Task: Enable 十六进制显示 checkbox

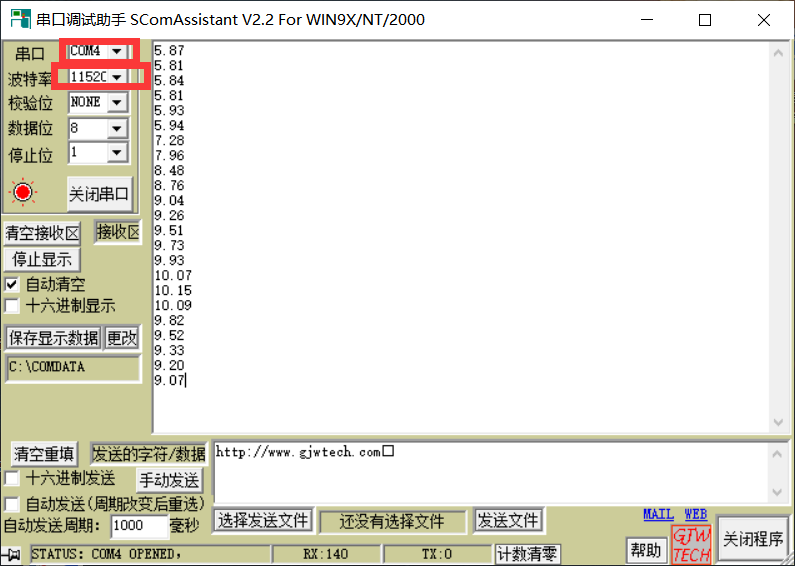Action: (12, 306)
